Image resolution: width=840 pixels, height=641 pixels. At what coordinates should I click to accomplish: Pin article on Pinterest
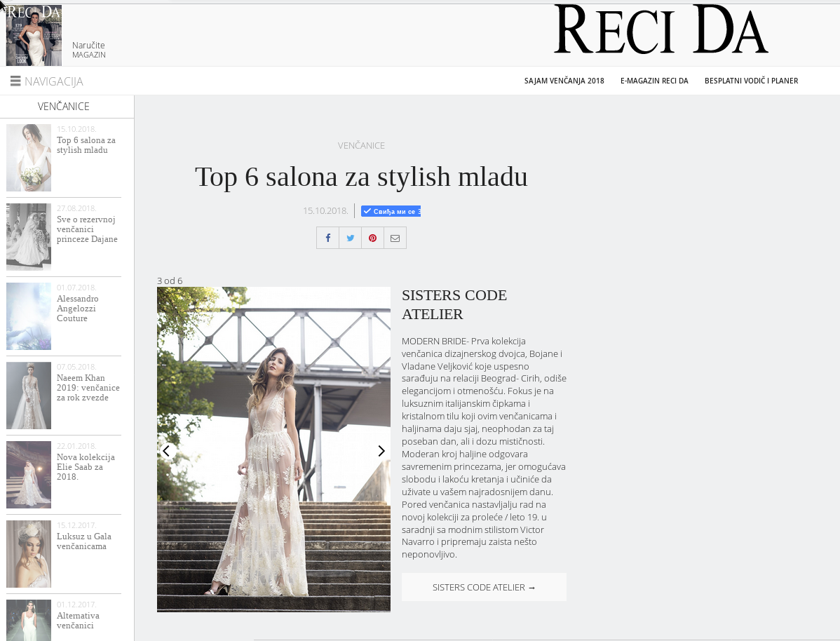(373, 238)
